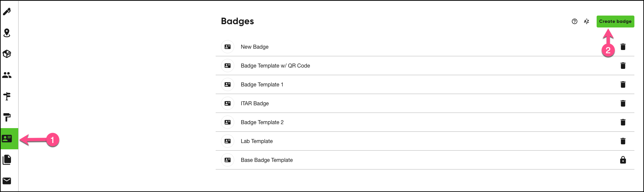Click the Create badge button
The image size is (644, 192).
(x=615, y=21)
